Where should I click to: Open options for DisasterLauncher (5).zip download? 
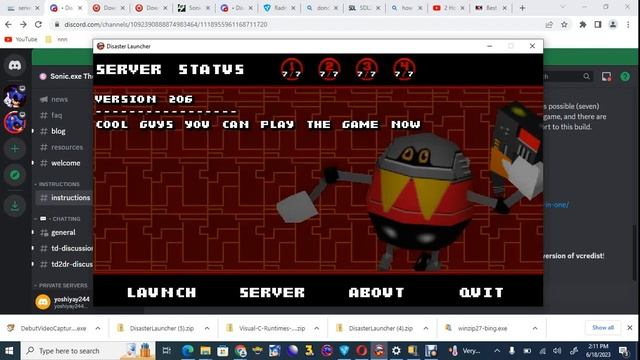coord(207,328)
